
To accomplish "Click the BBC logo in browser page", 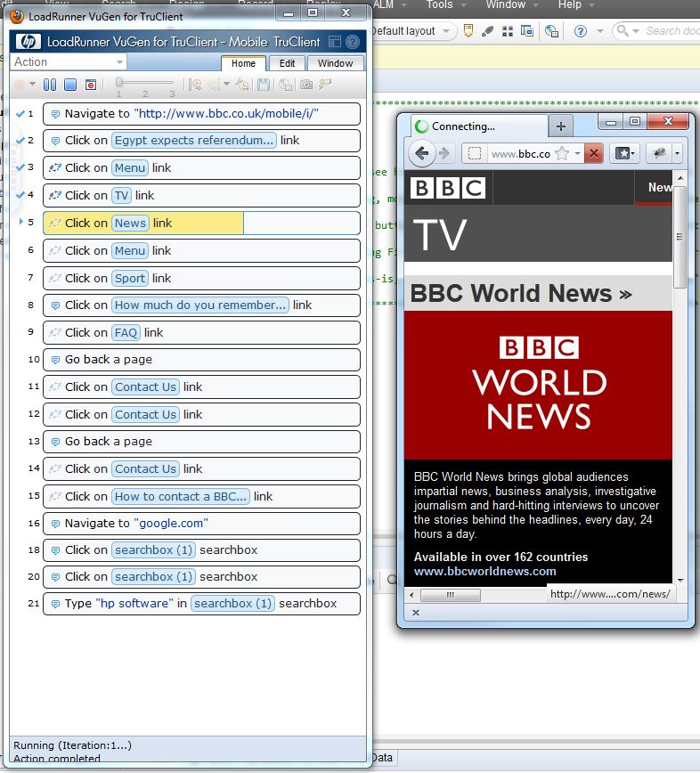I will coord(448,188).
